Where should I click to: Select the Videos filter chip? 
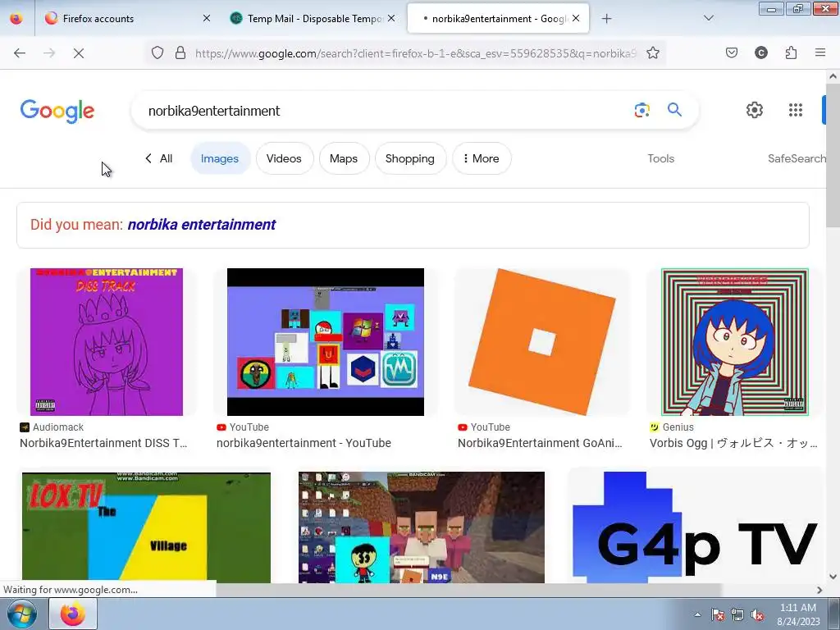pyautogui.click(x=284, y=158)
